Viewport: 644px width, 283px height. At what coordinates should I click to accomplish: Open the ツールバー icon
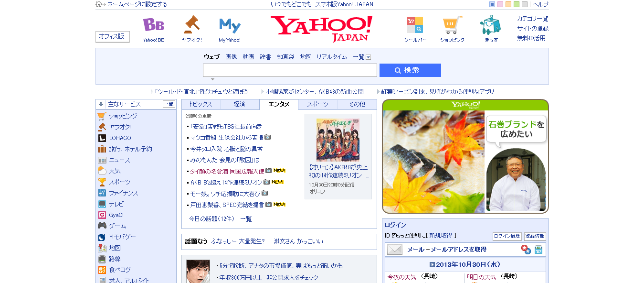415,25
